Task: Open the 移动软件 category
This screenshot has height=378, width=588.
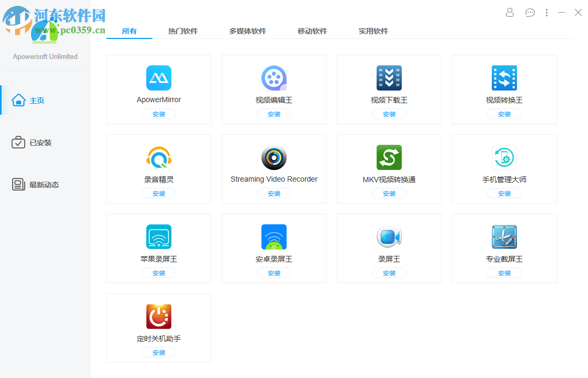Action: point(312,31)
